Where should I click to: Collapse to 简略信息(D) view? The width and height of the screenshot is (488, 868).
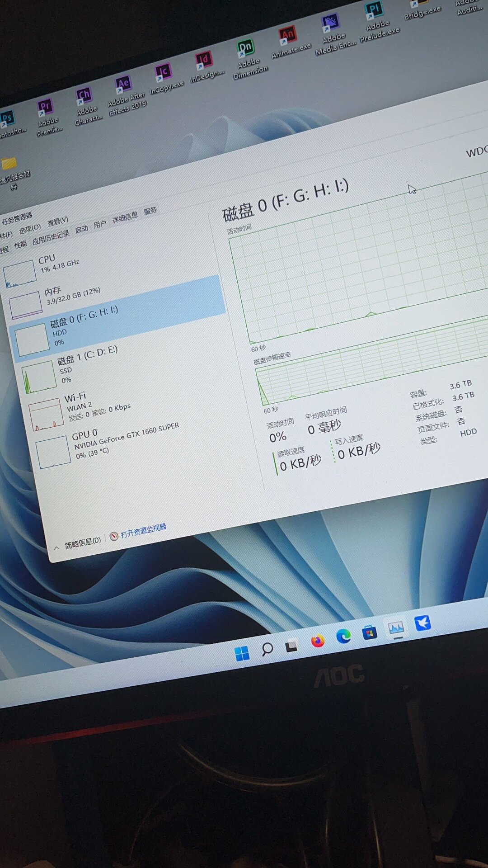click(82, 542)
